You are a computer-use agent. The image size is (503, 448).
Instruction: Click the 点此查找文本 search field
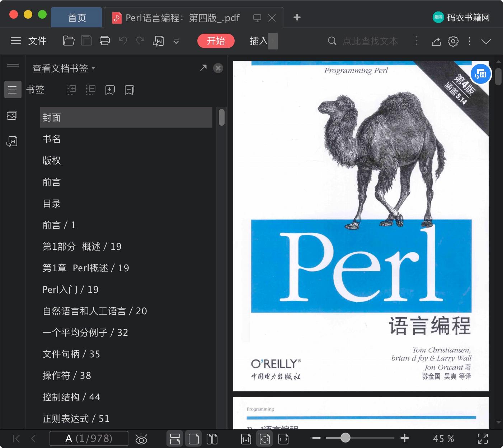370,41
